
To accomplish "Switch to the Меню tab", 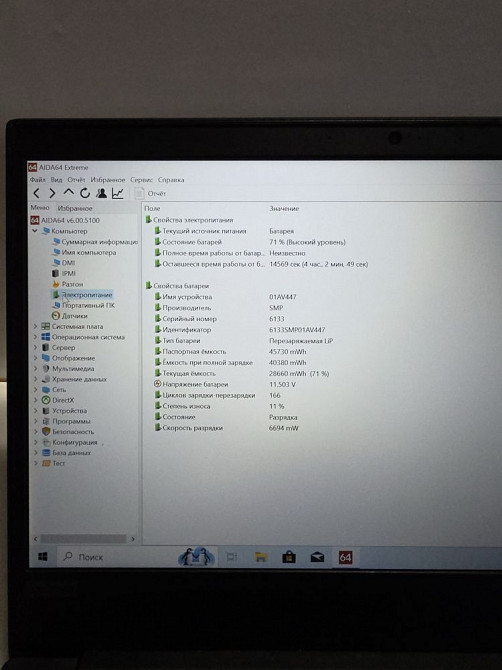I will click(40, 207).
